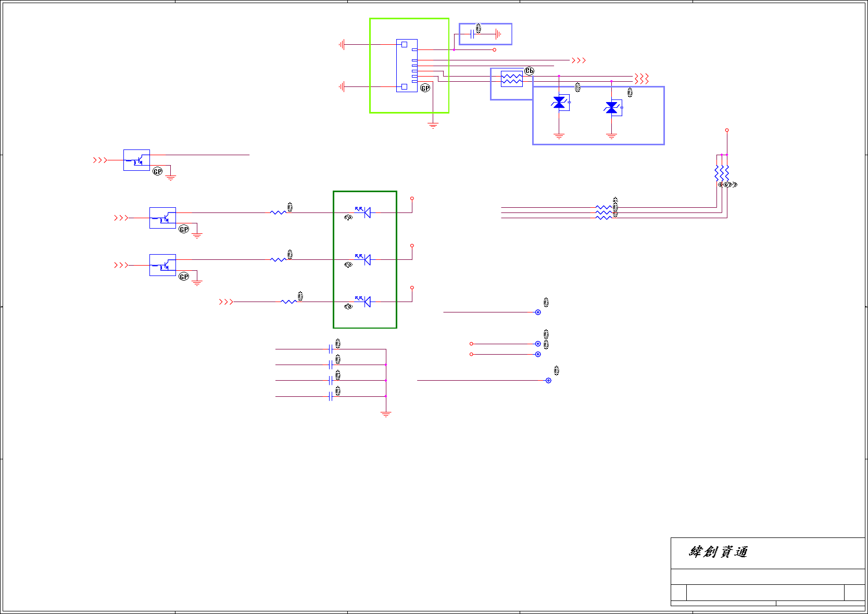Click the ground symbol of the middle transistor

197,236
